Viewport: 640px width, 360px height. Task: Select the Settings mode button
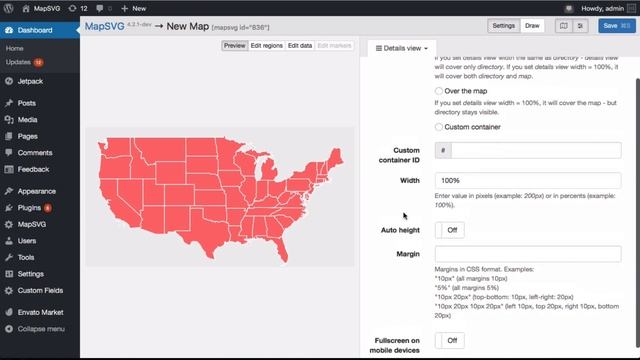coord(504,26)
